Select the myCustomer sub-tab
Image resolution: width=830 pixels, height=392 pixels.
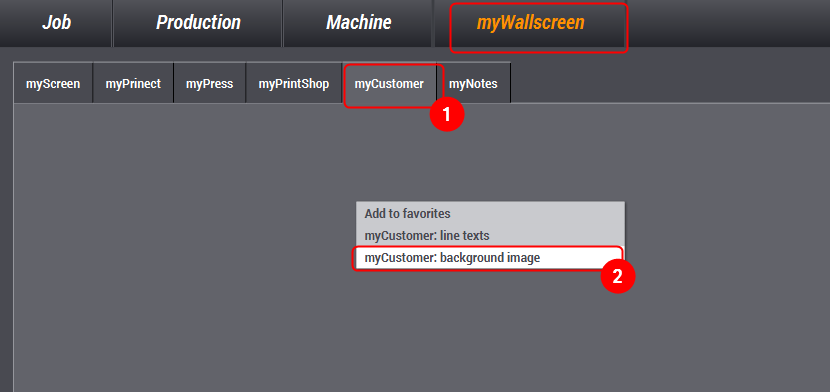tap(389, 84)
